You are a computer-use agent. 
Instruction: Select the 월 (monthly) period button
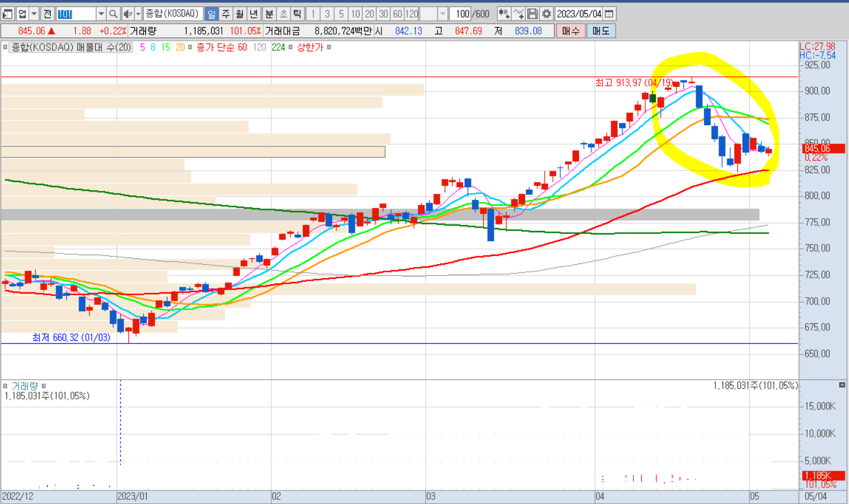239,14
